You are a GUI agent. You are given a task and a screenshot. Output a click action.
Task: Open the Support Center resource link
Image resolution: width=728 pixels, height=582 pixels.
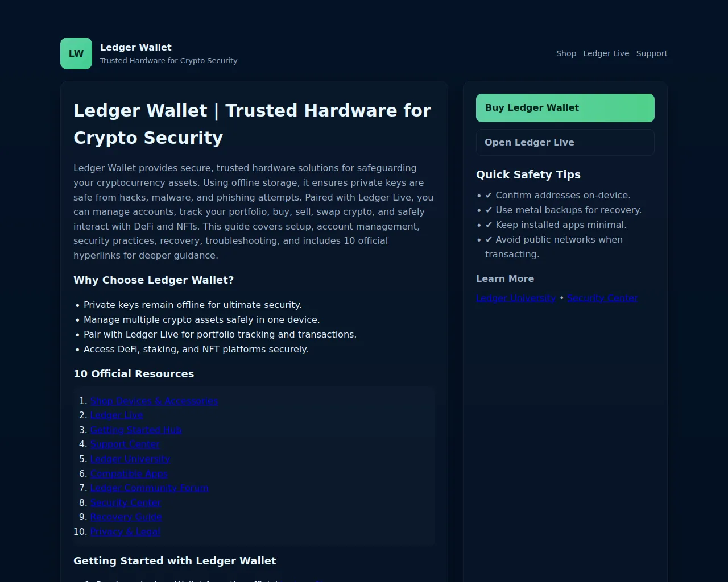point(125,444)
